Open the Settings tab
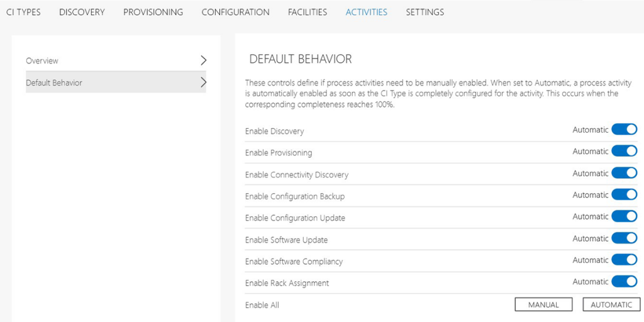Screen dimensions: 644x322 425,12
